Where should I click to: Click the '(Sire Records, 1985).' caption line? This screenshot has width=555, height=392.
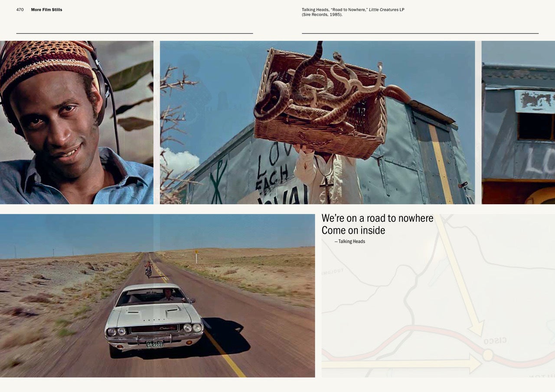point(322,15)
